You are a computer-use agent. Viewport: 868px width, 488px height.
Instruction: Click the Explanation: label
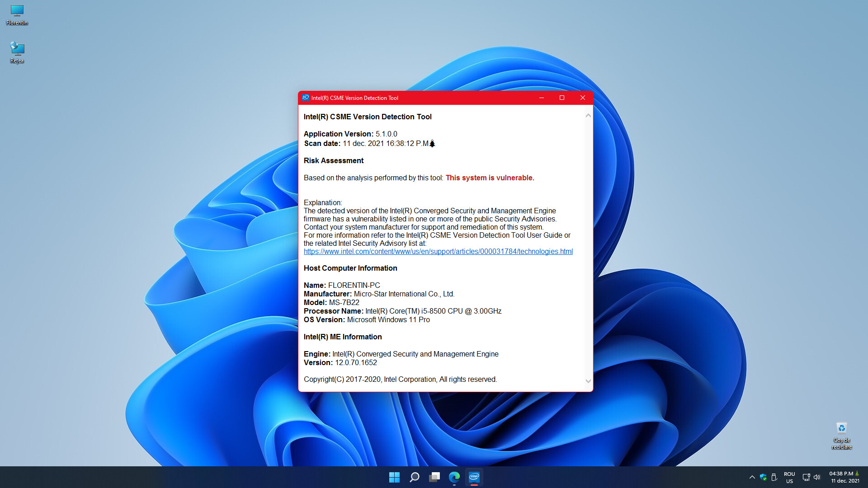pos(323,203)
